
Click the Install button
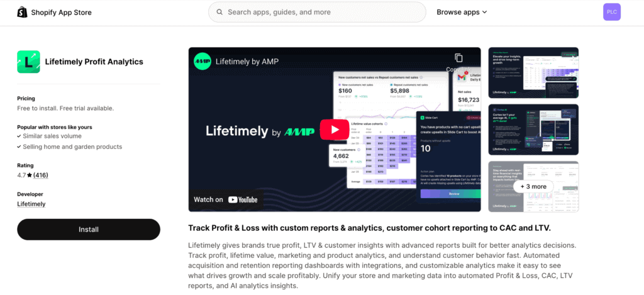click(89, 229)
